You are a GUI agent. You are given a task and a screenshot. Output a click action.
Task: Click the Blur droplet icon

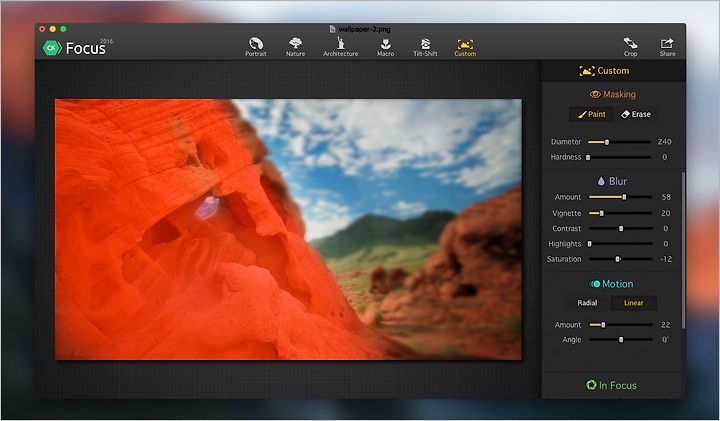(601, 181)
